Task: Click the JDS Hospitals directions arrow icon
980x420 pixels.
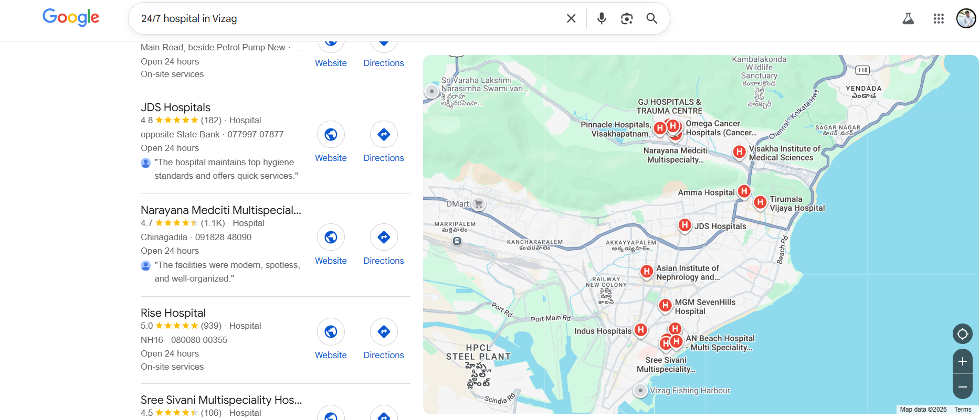Action: [384, 135]
